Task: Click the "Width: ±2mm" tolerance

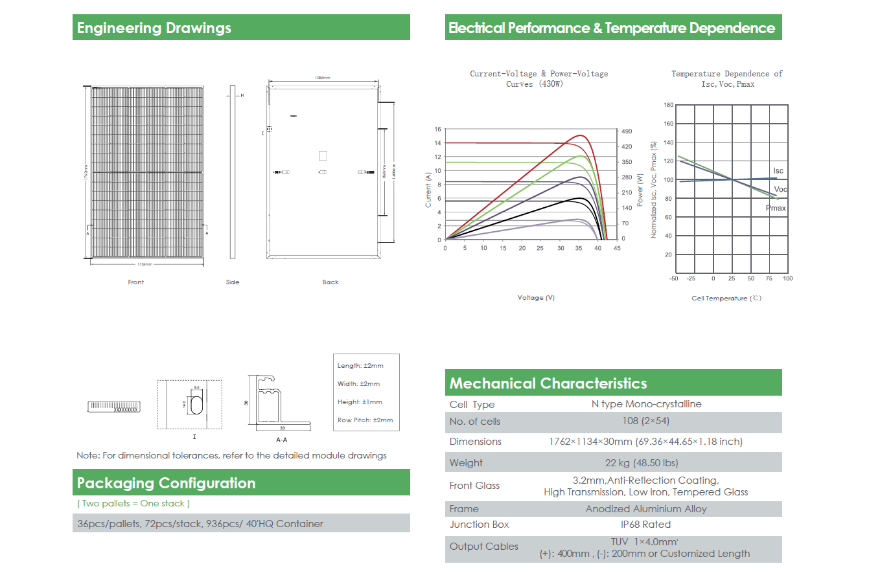Action: click(359, 384)
